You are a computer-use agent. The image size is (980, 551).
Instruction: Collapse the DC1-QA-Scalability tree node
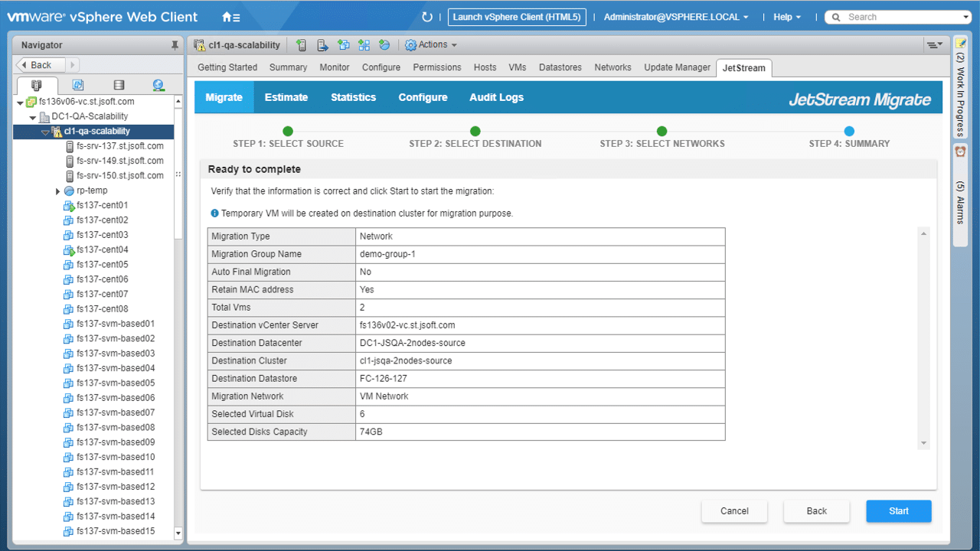pyautogui.click(x=33, y=118)
